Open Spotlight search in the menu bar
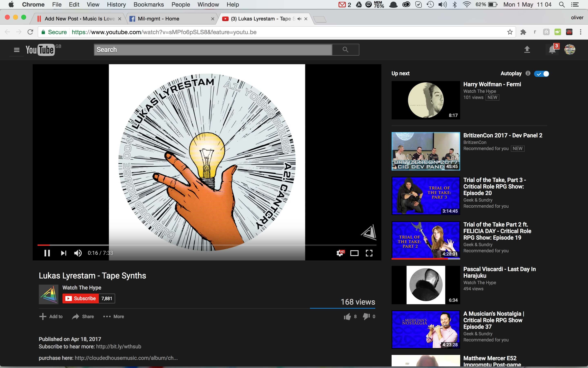The height and width of the screenshot is (368, 588). pos(562,4)
